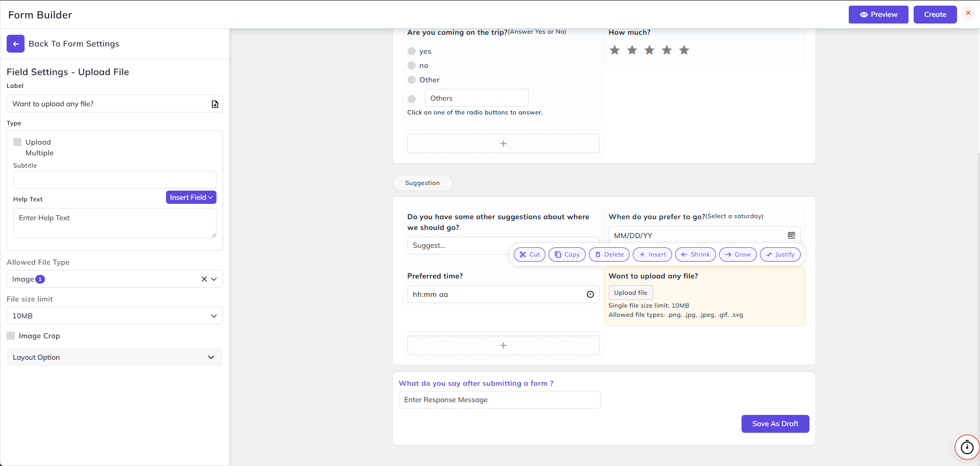The height and width of the screenshot is (466, 980).
Task: Click the document icon in Label field
Action: pos(215,104)
